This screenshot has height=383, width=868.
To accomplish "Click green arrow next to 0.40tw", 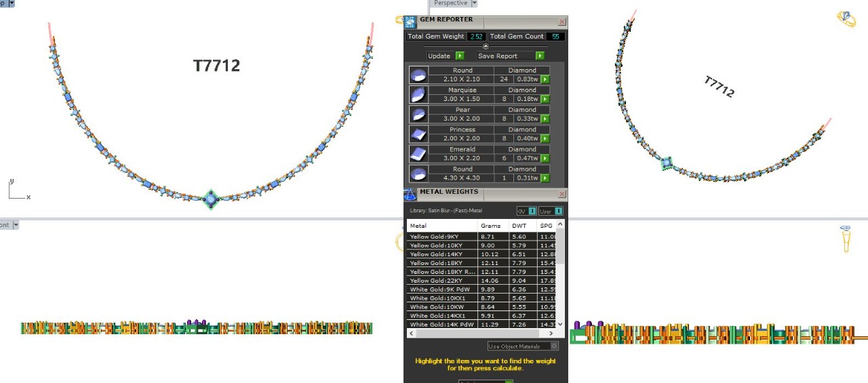I will 545,138.
